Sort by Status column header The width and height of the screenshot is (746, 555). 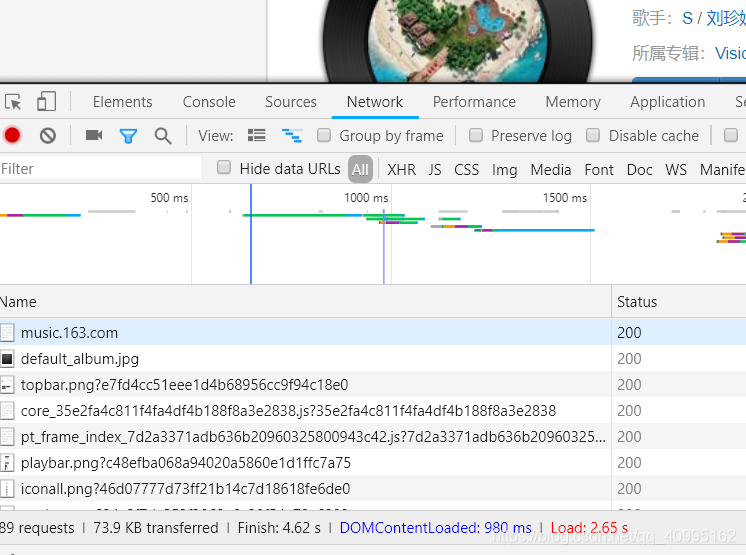click(679, 302)
